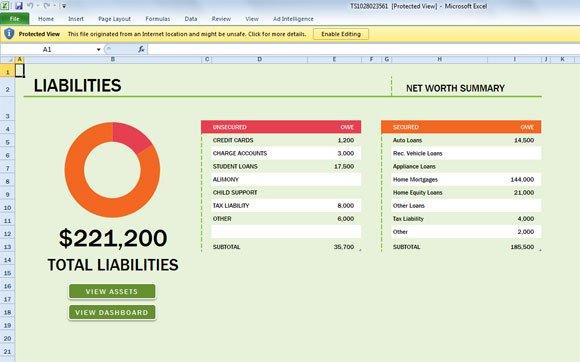The image size is (580, 362).
Task: Click the Select All corner button
Action: [x=7, y=60]
